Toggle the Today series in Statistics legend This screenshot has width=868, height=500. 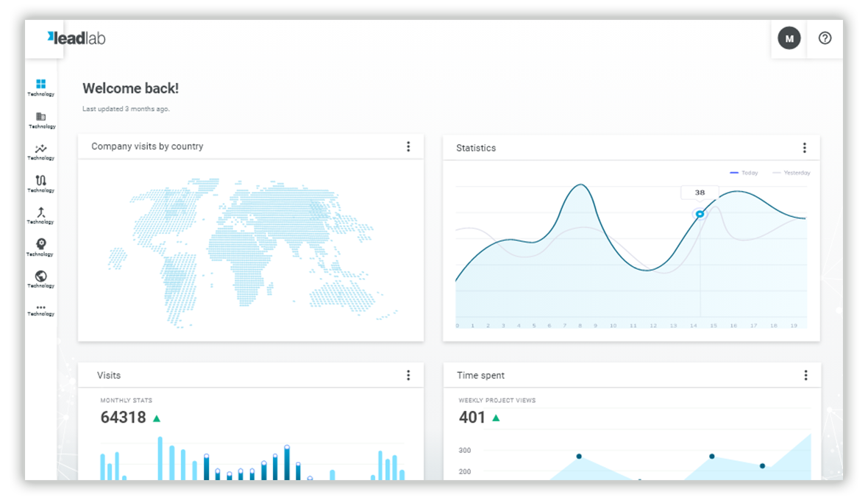(743, 172)
